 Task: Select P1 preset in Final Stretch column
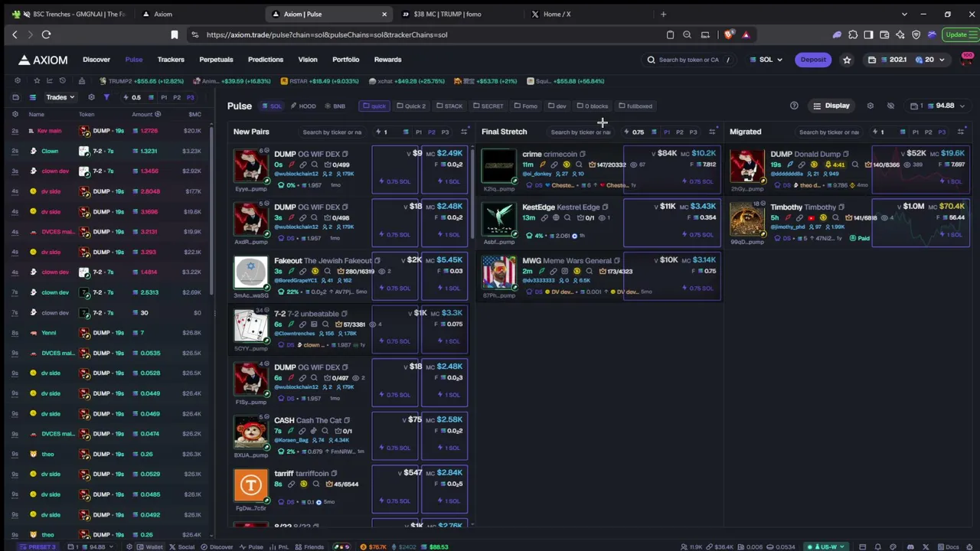tap(666, 132)
